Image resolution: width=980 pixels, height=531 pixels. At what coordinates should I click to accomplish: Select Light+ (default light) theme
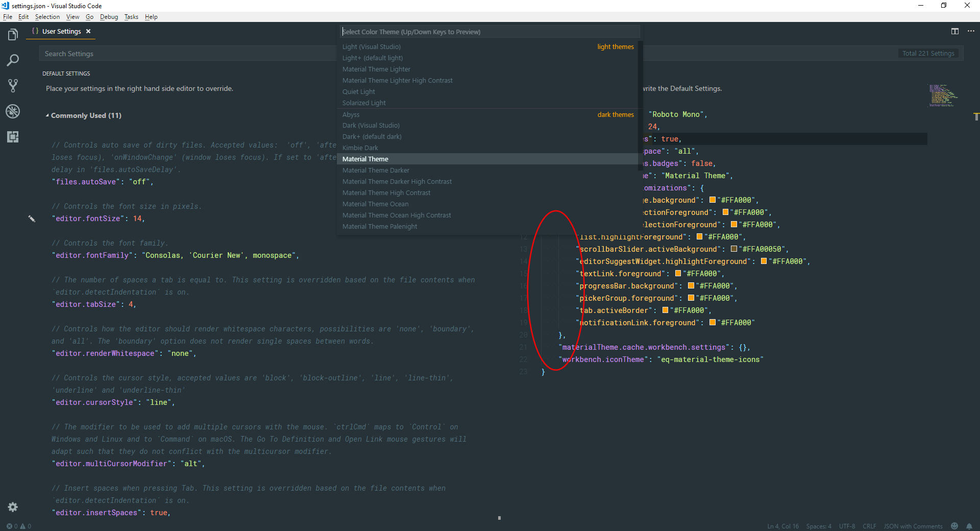(487, 58)
